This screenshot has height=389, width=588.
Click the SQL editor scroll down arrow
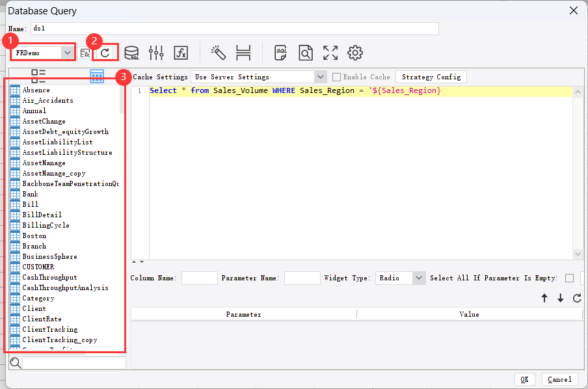(578, 254)
